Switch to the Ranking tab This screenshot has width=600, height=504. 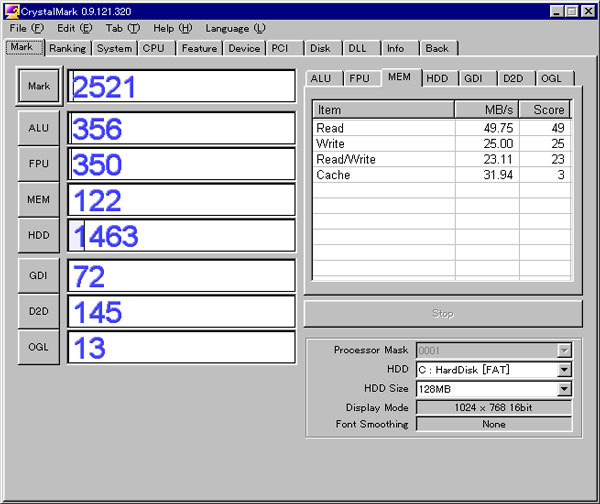68,49
